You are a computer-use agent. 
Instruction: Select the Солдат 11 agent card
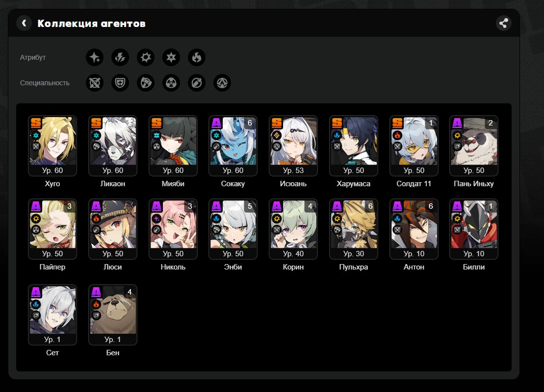click(x=414, y=146)
